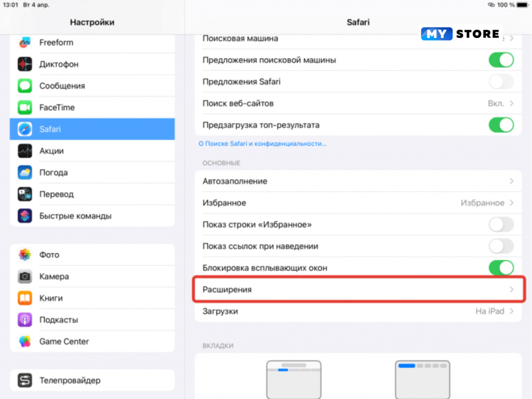
Task: Open the Расширения submenu
Action: (x=357, y=289)
